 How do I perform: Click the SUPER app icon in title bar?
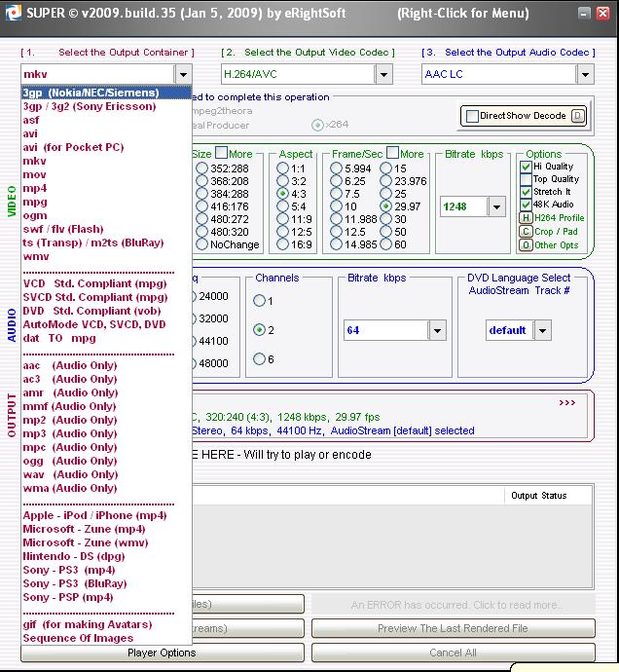coord(14,13)
